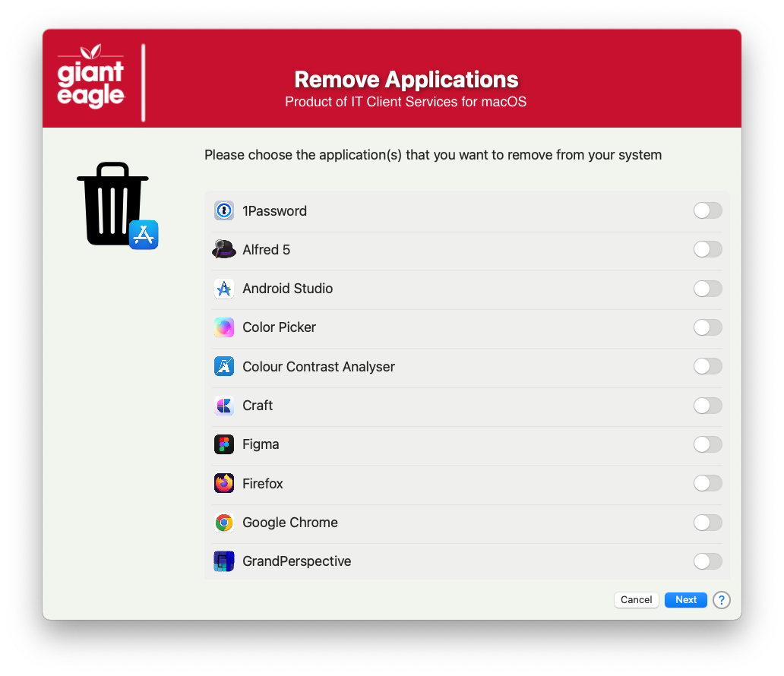
Task: Click the 1Password app icon
Action: [224, 210]
